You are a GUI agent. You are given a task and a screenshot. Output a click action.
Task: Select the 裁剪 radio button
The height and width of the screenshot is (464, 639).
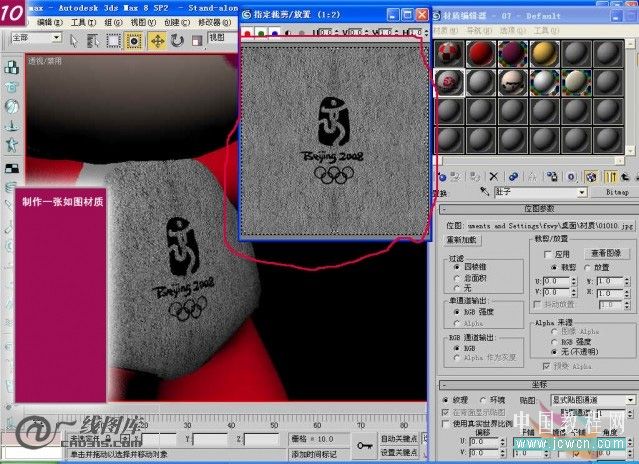[554, 268]
